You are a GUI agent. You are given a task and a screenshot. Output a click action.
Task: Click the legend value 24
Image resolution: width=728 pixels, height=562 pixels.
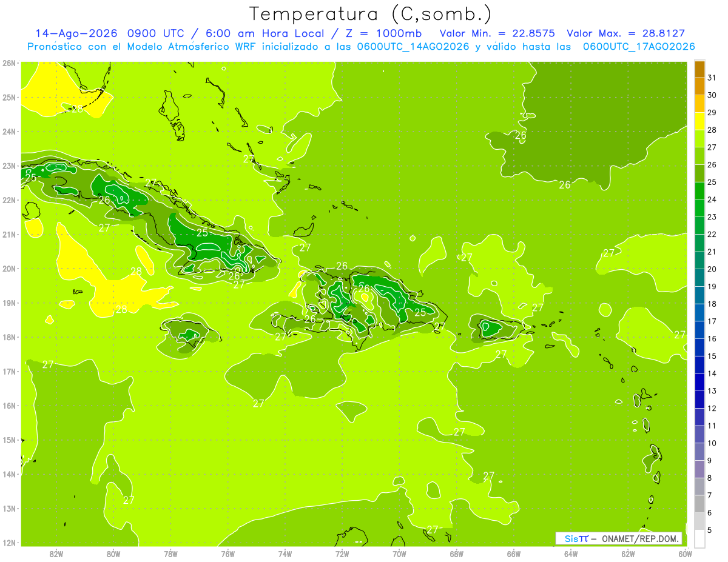pos(712,199)
